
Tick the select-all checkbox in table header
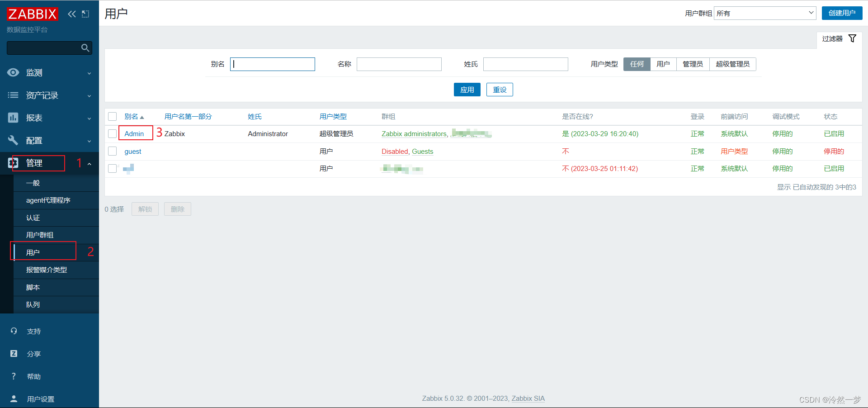pyautogui.click(x=113, y=117)
